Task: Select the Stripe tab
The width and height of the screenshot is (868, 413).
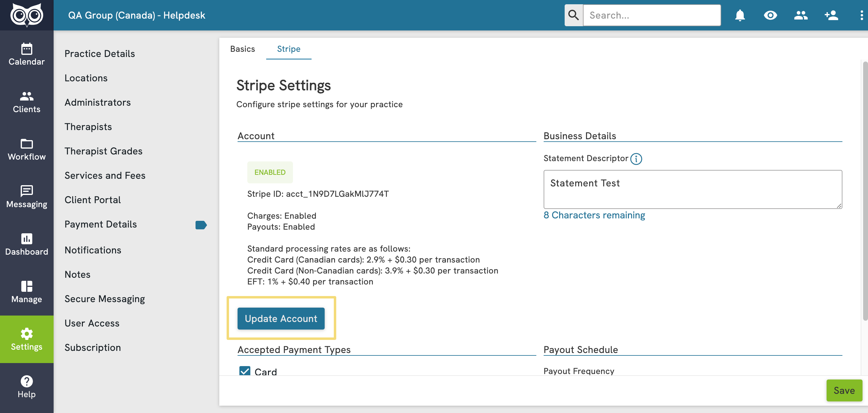Action: (288, 49)
